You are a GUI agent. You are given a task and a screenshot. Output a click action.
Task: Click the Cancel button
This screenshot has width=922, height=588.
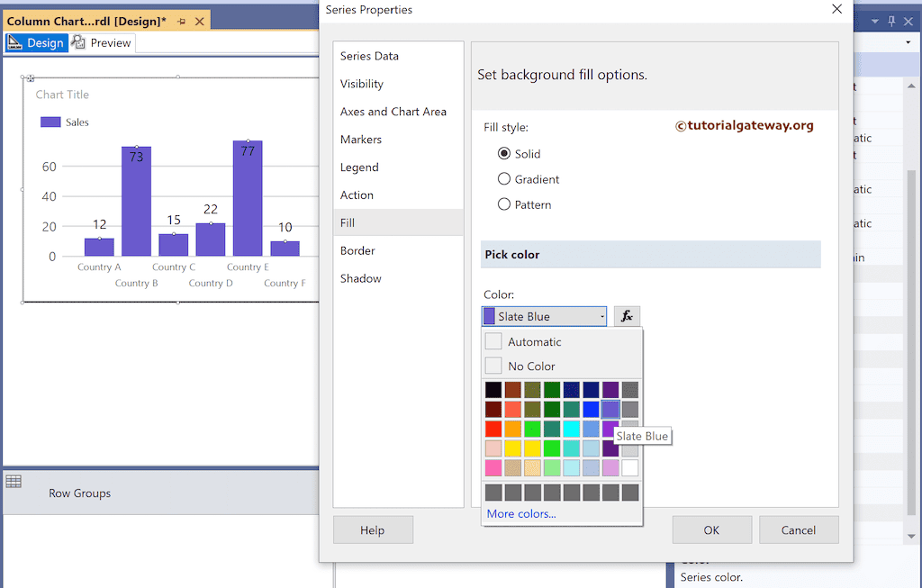click(x=799, y=529)
